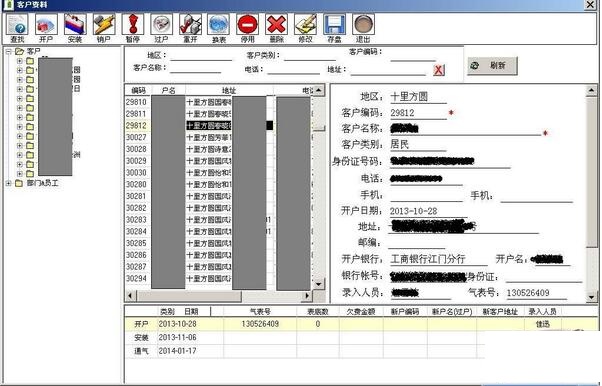The height and width of the screenshot is (386, 602).
Task: Clear filters with the red X button
Action: pyautogui.click(x=439, y=70)
